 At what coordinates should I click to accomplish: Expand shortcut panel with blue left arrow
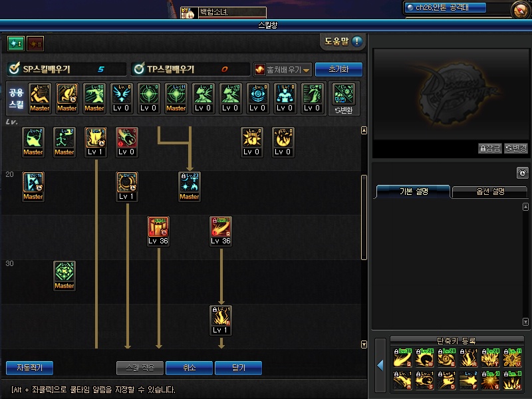tap(380, 365)
